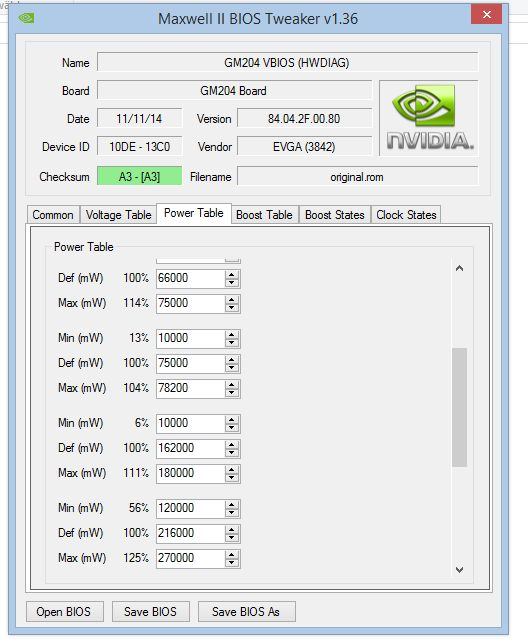Click the NVIDIA eye icon in title bar
528x644 pixels.
(x=26, y=18)
